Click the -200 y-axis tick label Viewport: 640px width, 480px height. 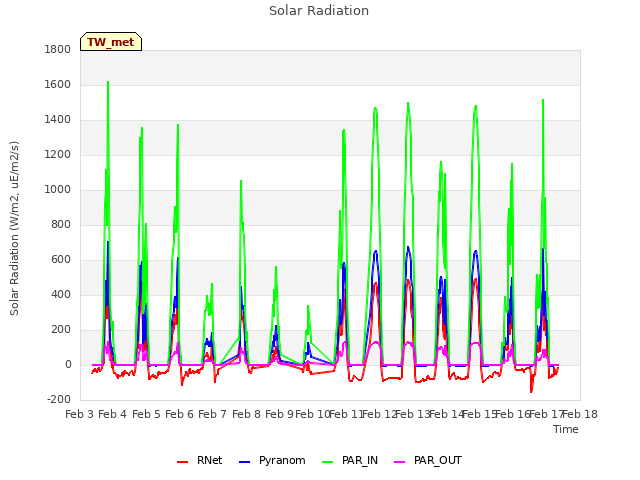click(59, 400)
